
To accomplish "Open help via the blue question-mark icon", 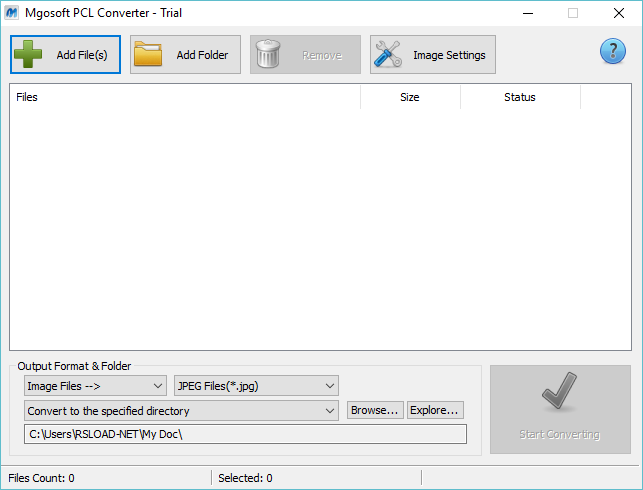I will click(613, 51).
